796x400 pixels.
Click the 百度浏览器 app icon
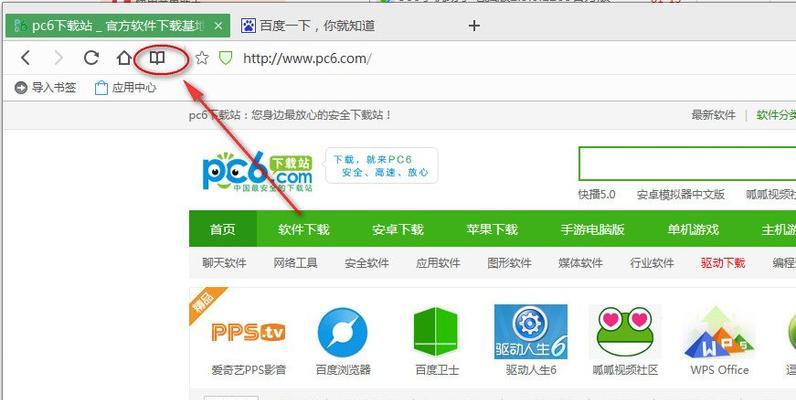click(343, 332)
